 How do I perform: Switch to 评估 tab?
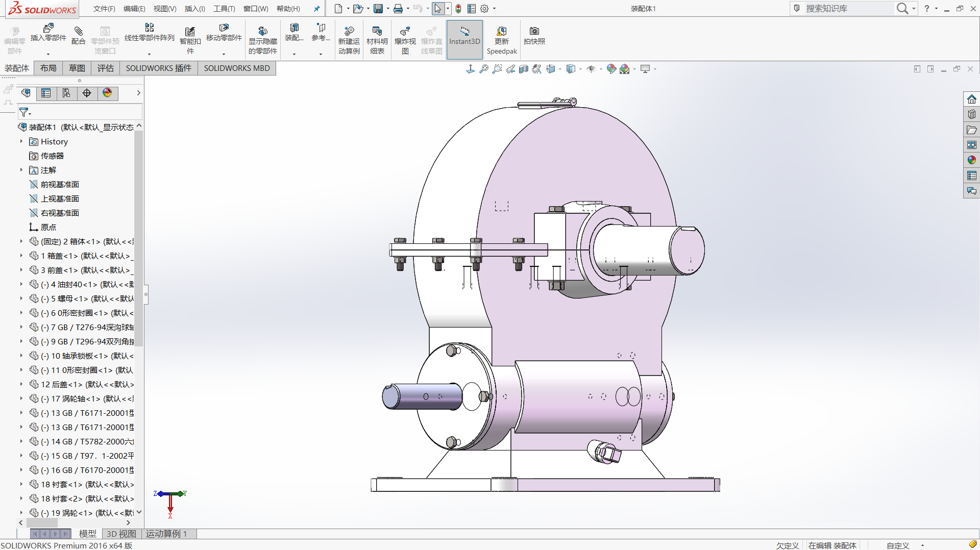tap(106, 68)
